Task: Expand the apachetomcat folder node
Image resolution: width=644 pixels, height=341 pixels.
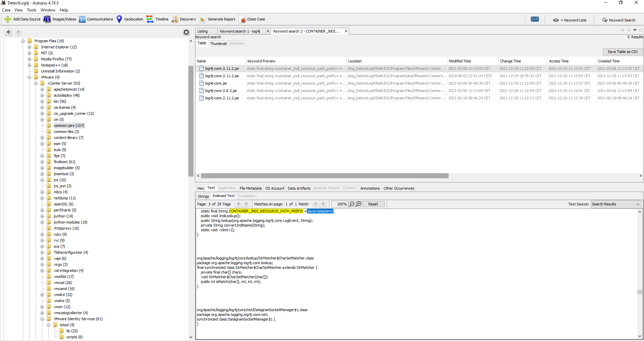Action: pos(42,89)
